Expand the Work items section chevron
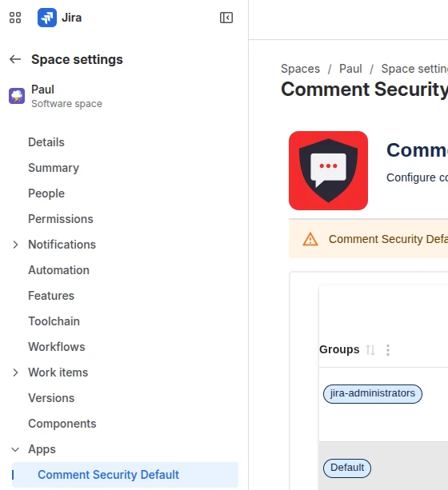Screen dimensions: 448x490 [x=15, y=372]
